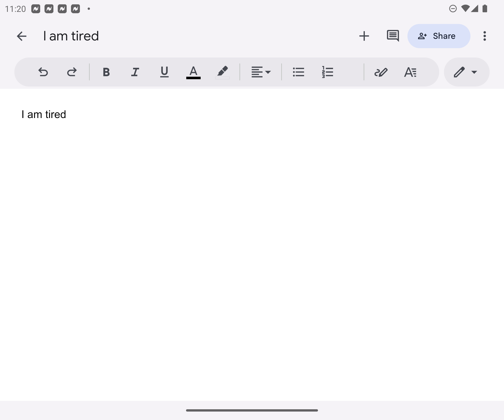The image size is (504, 420).
Task: Tap the redo arrow icon
Action: (x=72, y=72)
